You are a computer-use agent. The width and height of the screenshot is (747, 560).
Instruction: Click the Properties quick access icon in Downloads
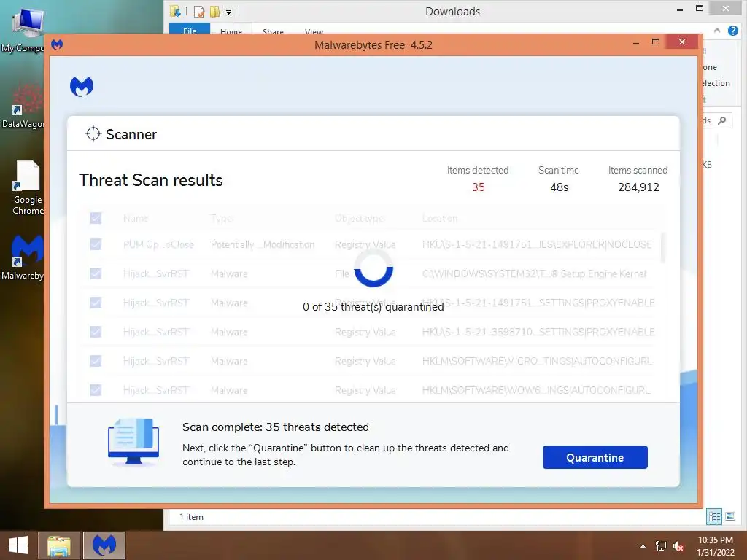199,12
